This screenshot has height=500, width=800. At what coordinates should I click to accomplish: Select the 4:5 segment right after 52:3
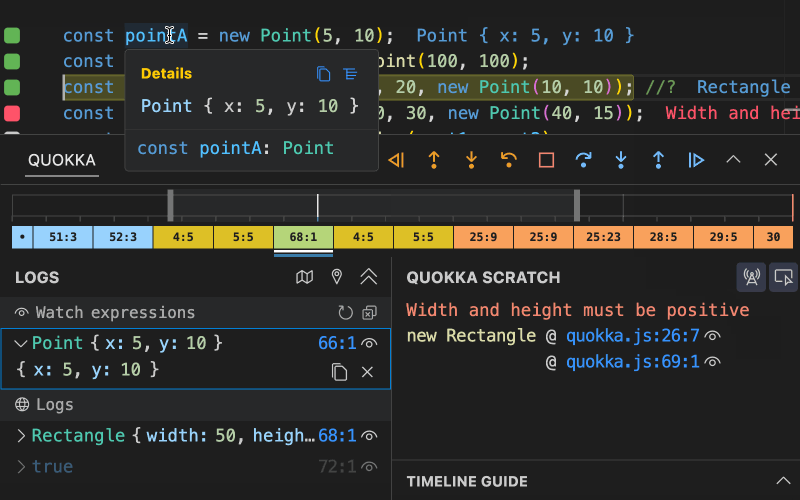pyautogui.click(x=183, y=237)
